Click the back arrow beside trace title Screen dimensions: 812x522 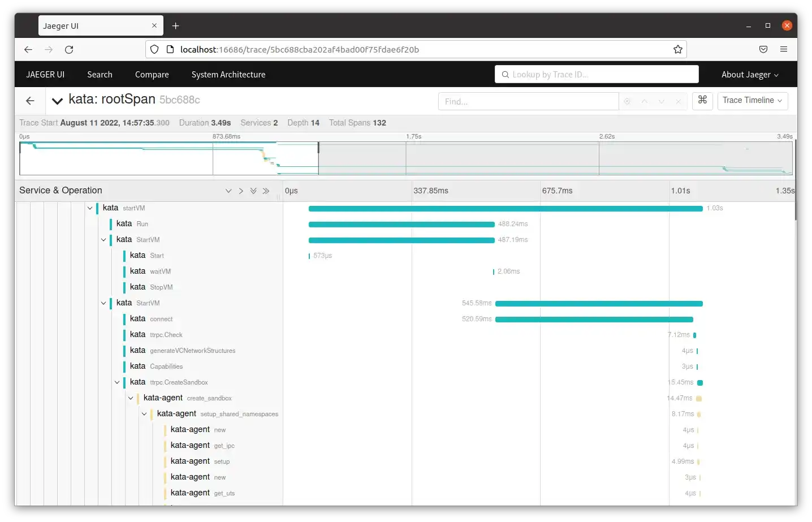tap(31, 101)
